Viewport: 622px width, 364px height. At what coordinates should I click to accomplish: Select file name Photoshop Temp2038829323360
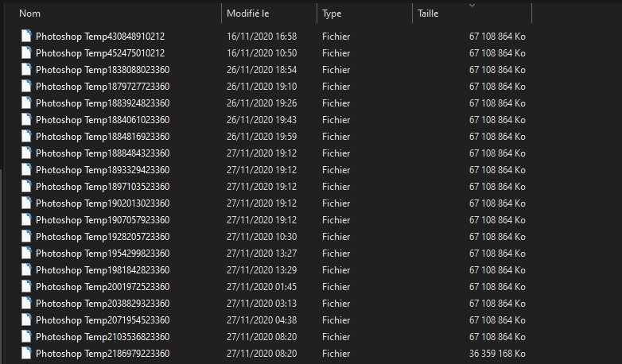pyautogui.click(x=103, y=304)
